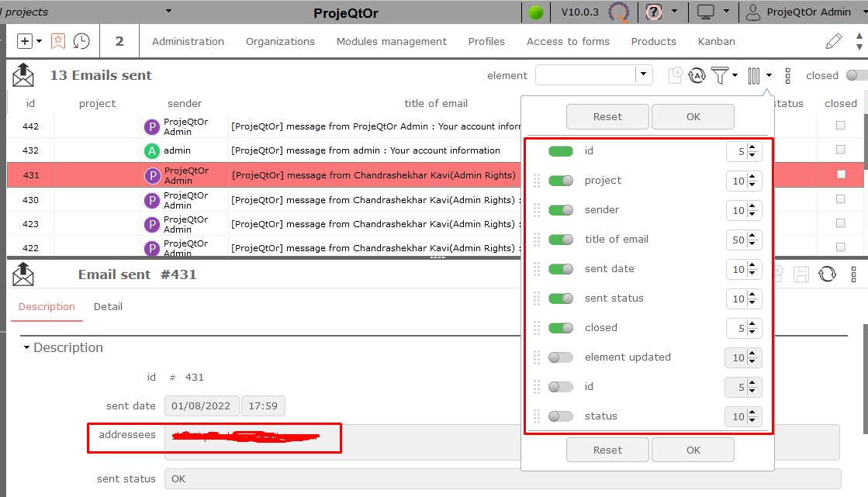The width and height of the screenshot is (868, 497).
Task: Open the Profiles menu
Action: (x=486, y=42)
